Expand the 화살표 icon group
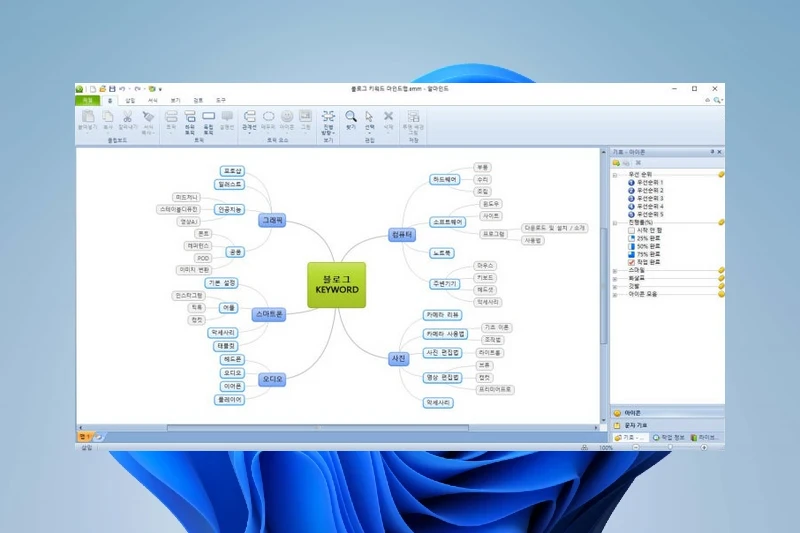The image size is (800, 533). [616, 278]
